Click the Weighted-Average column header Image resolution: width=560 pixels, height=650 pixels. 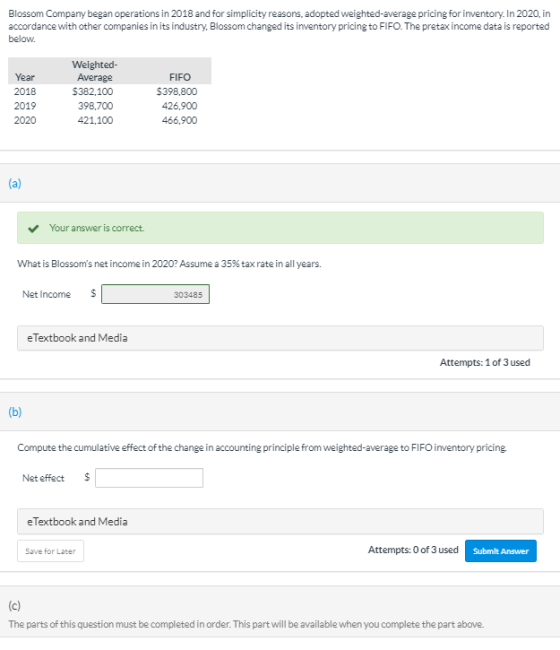pos(95,71)
